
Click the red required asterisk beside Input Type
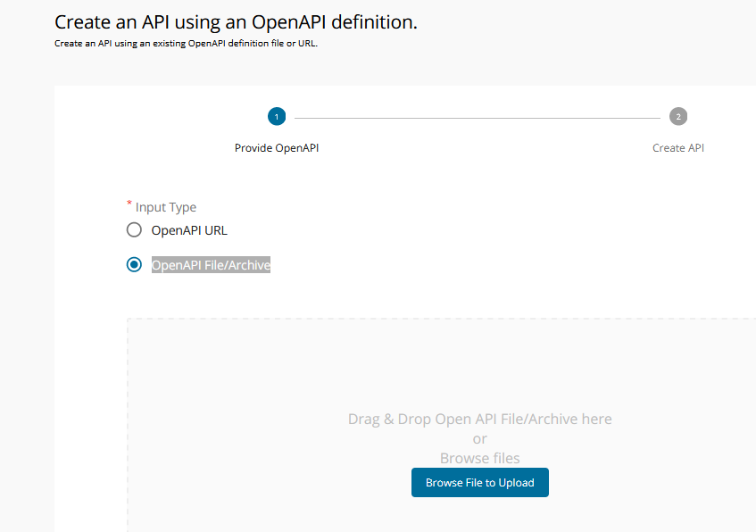tap(129, 204)
